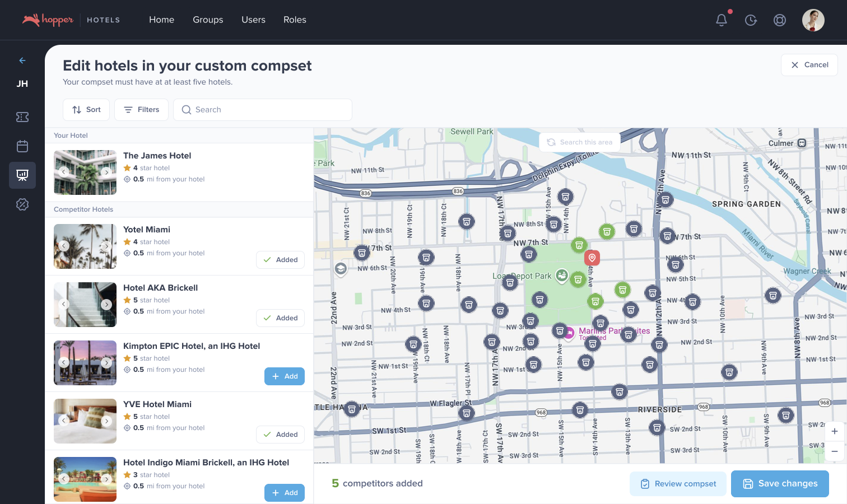Toggle Added status for Yotel Miami
The width and height of the screenshot is (847, 504).
(281, 260)
